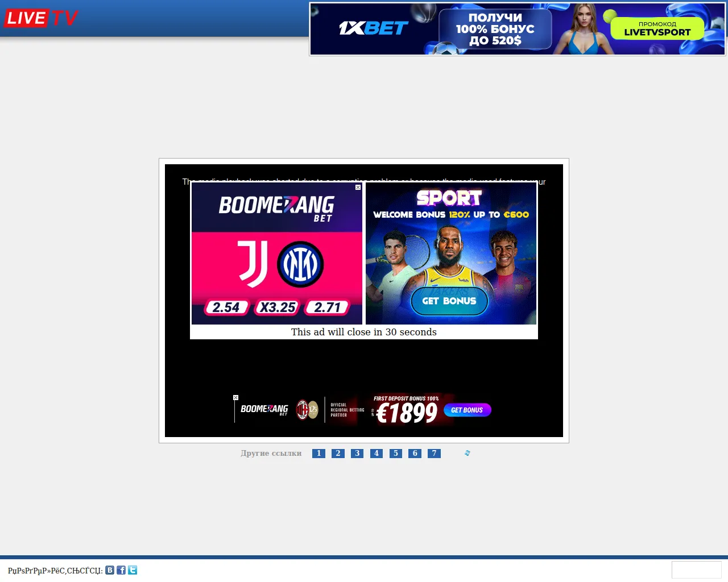Share via the Twitter icon
728x582 pixels.
click(x=133, y=570)
